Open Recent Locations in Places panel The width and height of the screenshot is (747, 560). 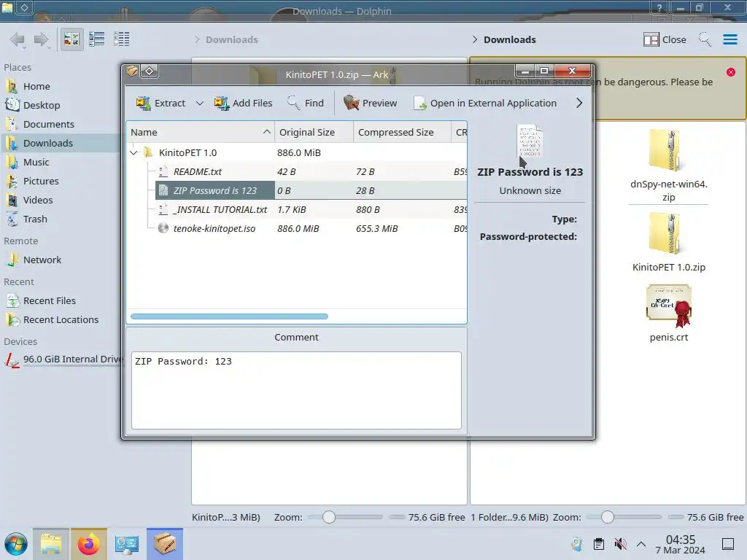click(60, 320)
